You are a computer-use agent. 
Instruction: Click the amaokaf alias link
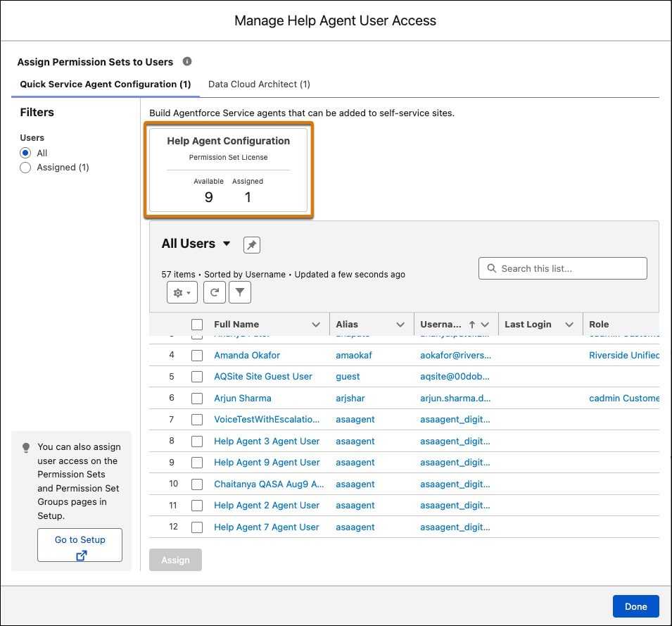coord(353,355)
